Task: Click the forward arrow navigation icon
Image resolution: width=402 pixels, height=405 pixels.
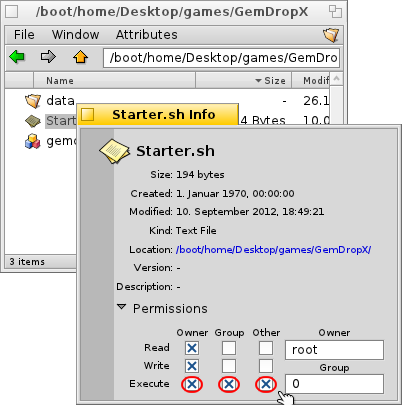Action: [48, 57]
